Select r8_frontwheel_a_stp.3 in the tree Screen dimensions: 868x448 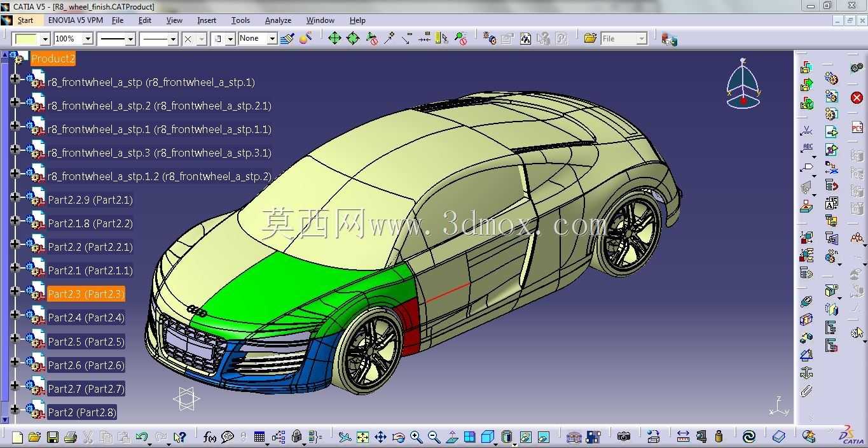click(x=159, y=153)
